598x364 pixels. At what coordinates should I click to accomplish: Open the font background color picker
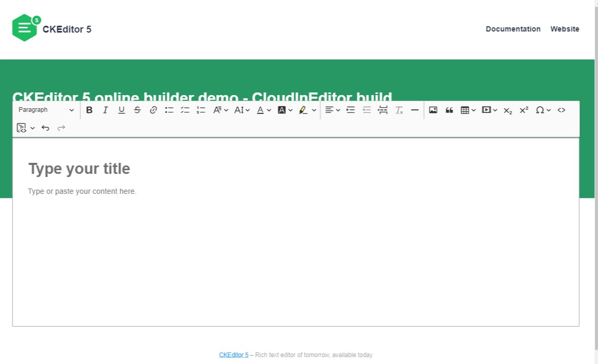pyautogui.click(x=285, y=110)
